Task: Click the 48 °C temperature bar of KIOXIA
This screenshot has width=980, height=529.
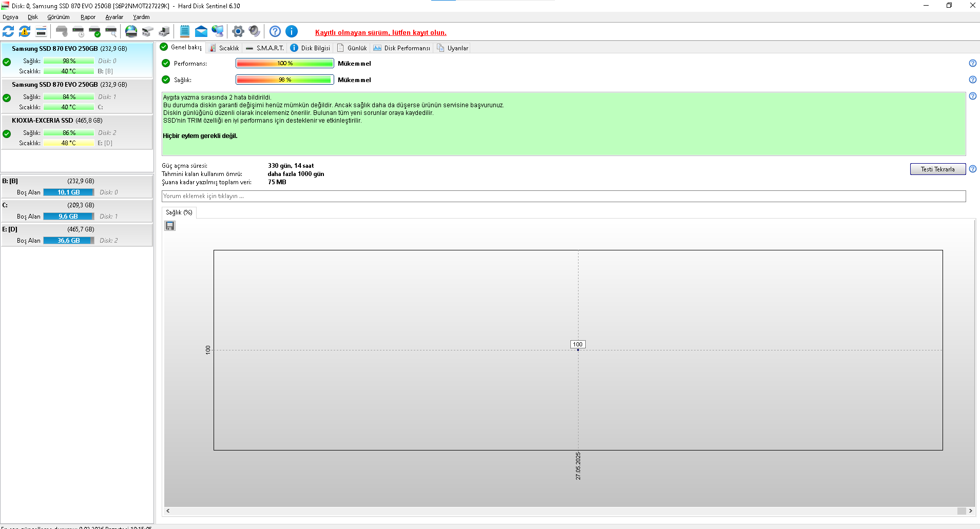Action: (x=69, y=143)
